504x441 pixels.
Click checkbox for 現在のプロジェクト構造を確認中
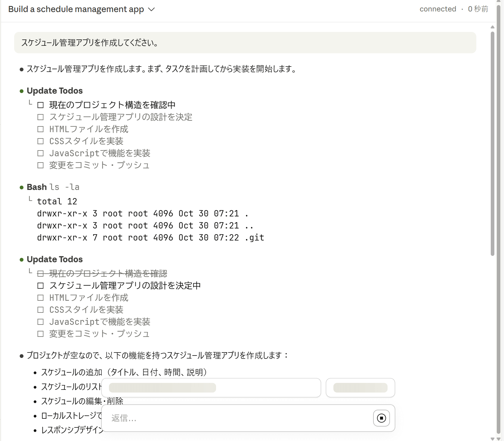(41, 105)
